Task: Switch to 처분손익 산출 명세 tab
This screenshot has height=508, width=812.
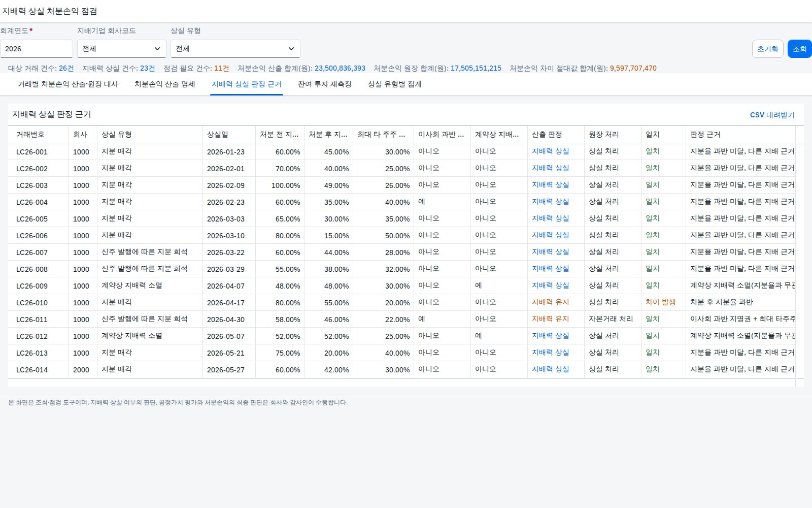Action: (x=165, y=84)
